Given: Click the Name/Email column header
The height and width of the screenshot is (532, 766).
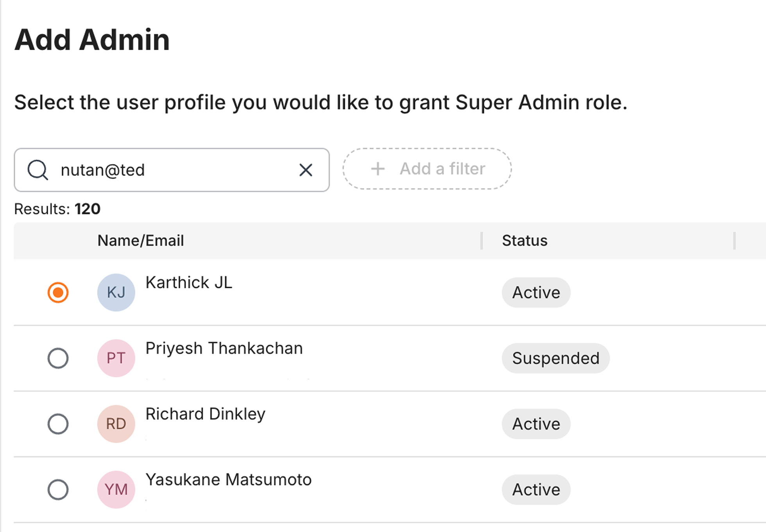Looking at the screenshot, I should pos(141,241).
